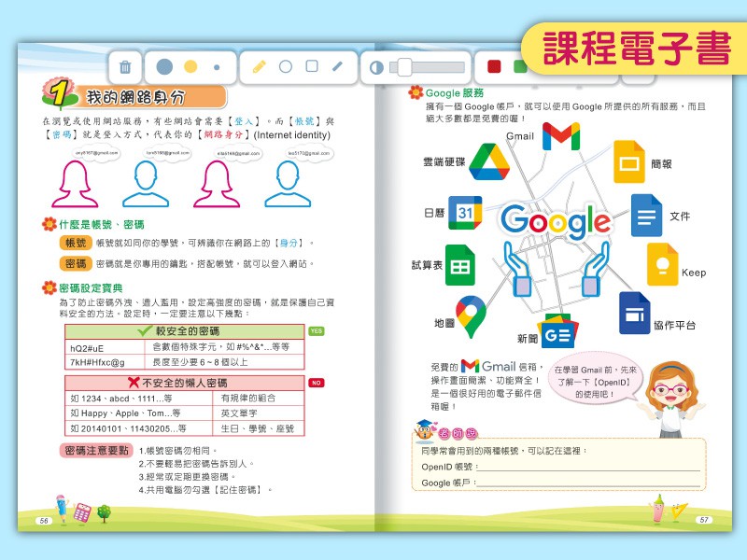Click the trash can delete icon
The width and height of the screenshot is (747, 560).
(x=125, y=67)
